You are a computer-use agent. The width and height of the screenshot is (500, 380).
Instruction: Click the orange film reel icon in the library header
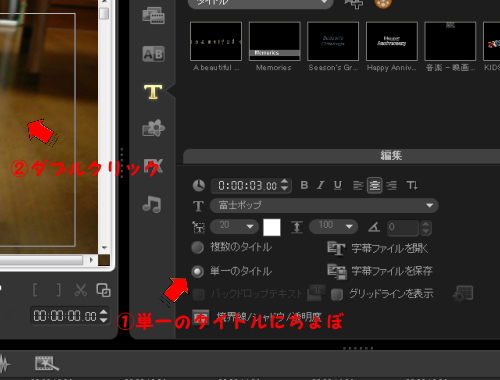pyautogui.click(x=383, y=3)
